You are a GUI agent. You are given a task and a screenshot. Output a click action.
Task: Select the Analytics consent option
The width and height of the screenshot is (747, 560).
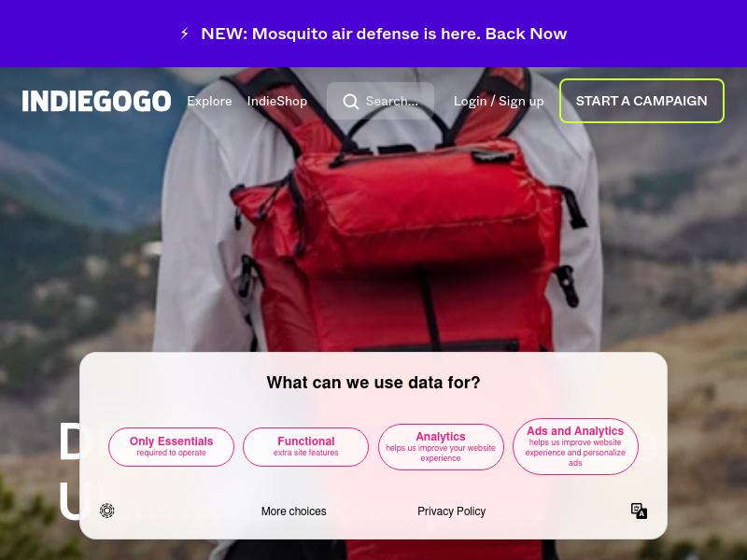(441, 447)
